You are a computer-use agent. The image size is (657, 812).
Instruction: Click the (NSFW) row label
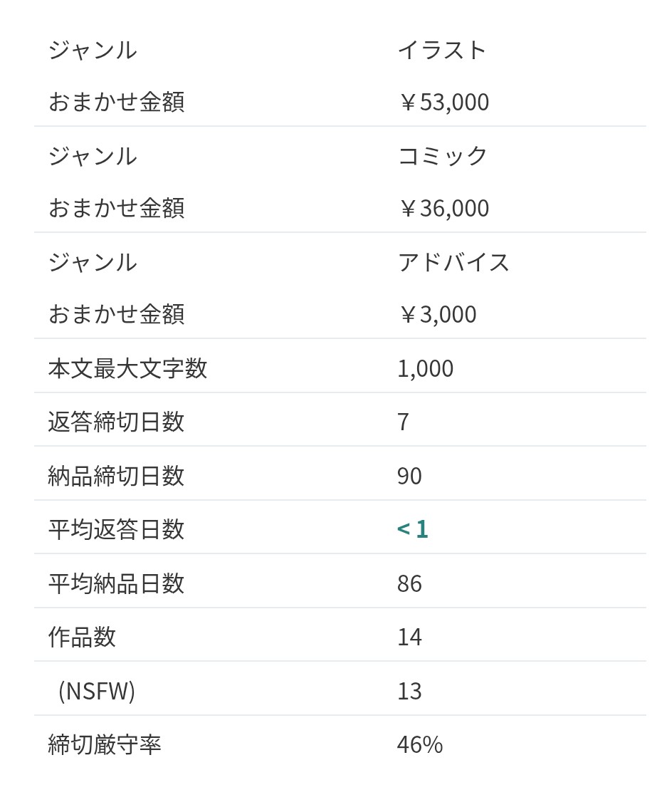click(x=96, y=691)
